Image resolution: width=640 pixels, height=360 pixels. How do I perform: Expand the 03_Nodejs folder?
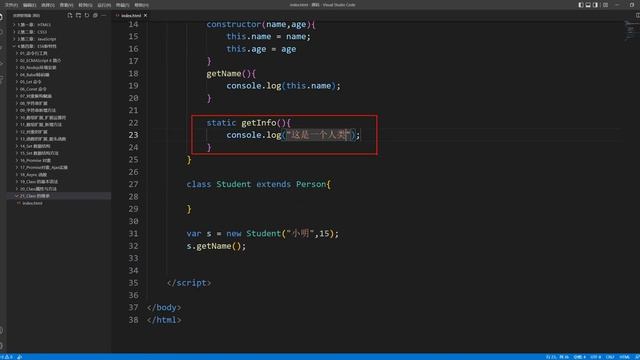click(58, 67)
